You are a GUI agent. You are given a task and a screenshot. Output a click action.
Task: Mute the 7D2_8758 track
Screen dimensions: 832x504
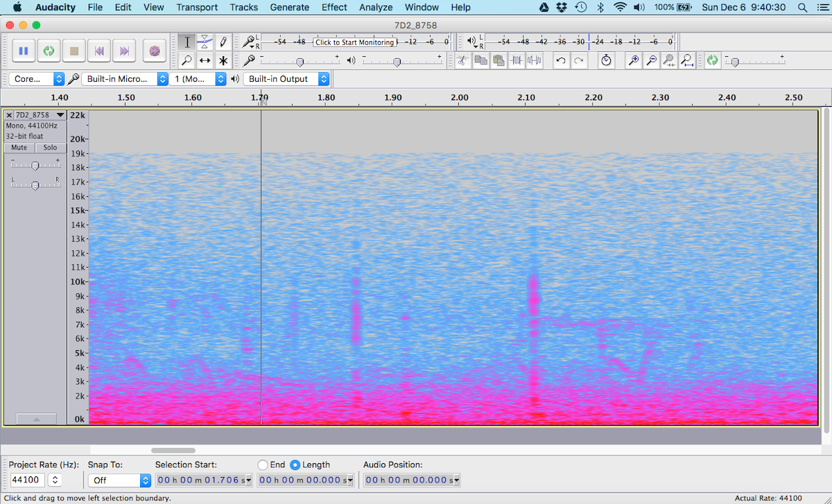click(19, 148)
